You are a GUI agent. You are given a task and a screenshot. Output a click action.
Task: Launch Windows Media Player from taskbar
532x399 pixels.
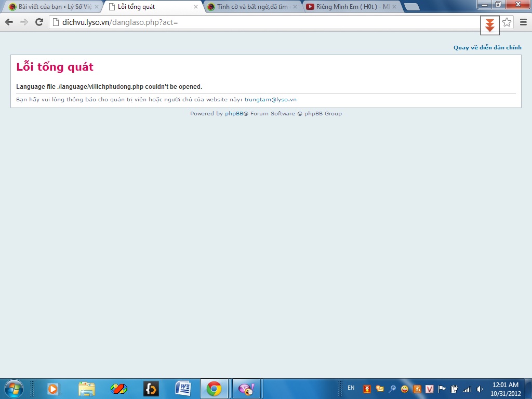(x=54, y=389)
